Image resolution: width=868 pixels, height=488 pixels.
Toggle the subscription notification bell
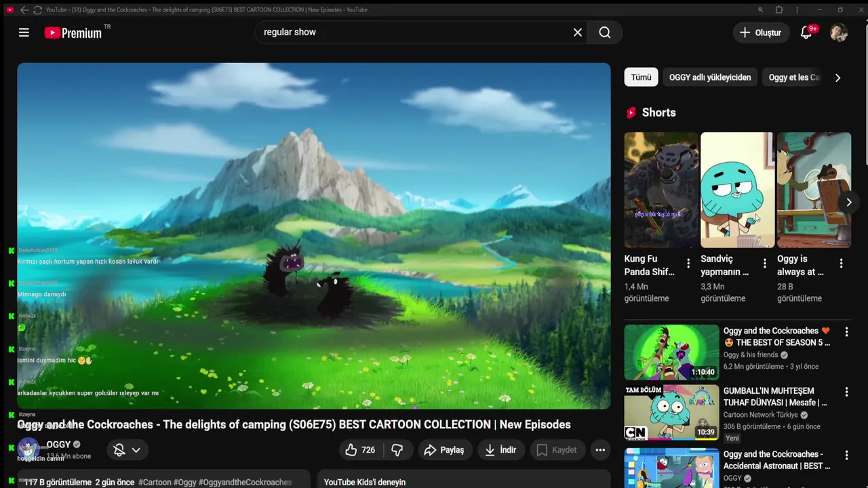tap(119, 450)
